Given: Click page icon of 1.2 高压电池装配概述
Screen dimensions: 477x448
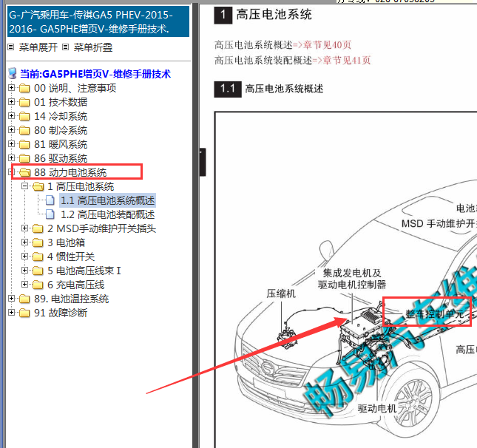Looking at the screenshot, I should coord(50,214).
